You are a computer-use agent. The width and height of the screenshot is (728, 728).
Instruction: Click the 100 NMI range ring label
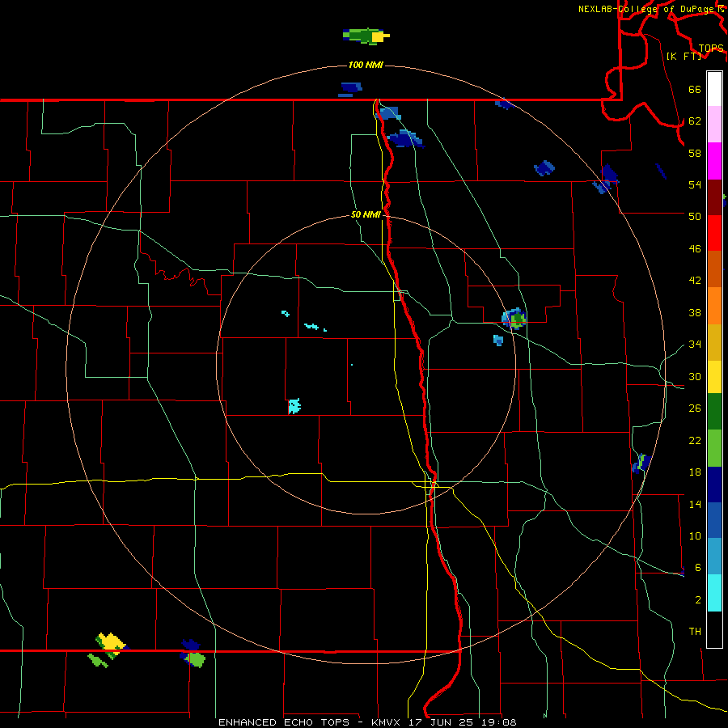click(366, 65)
